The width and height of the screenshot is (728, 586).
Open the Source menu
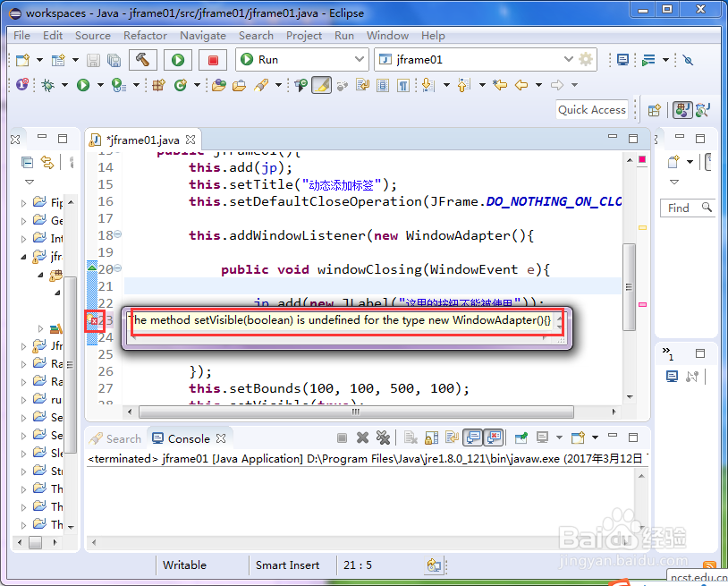(93, 36)
